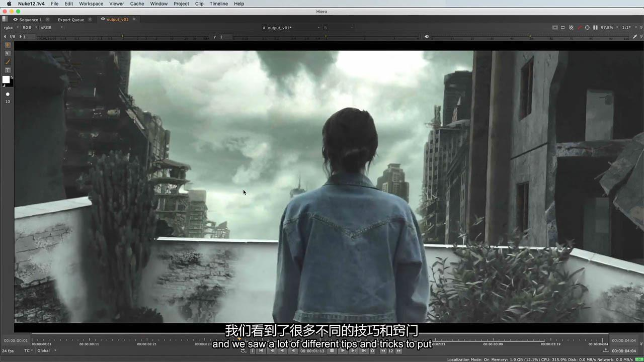This screenshot has width=644, height=362.
Task: Close the output_v01 tab
Action: (x=134, y=20)
